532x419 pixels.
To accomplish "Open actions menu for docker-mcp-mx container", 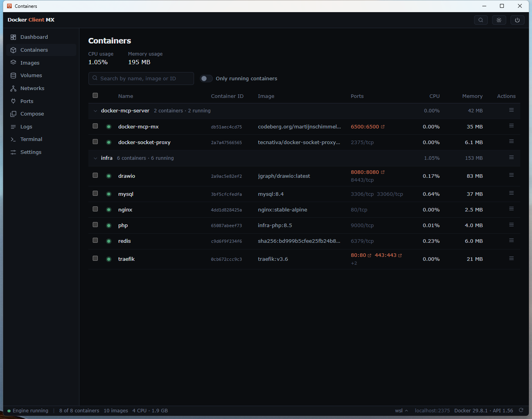I will click(x=511, y=126).
